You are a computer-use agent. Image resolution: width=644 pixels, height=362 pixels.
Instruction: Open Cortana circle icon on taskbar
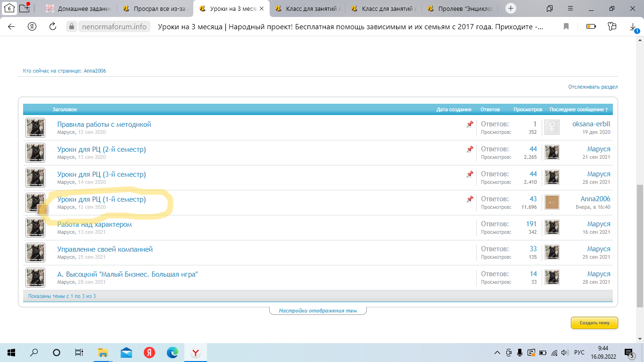(x=57, y=353)
